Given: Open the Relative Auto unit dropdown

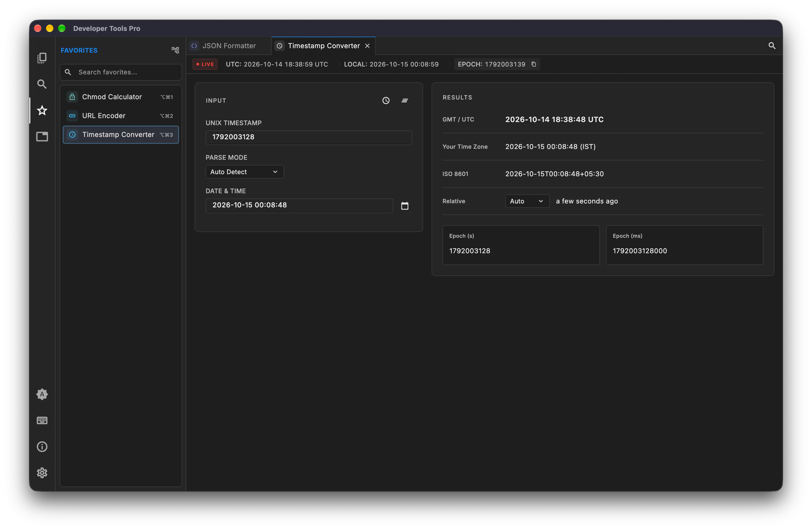Looking at the screenshot, I should (527, 201).
